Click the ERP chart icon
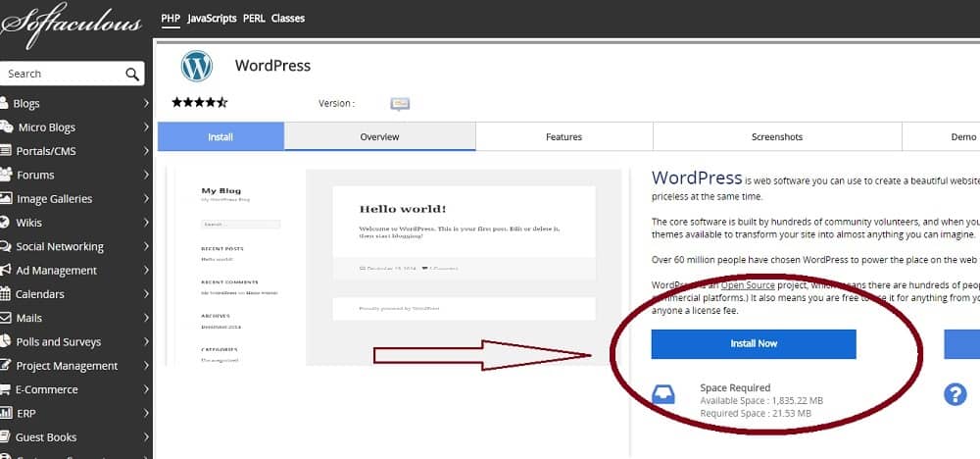The width and height of the screenshot is (980, 459). [x=6, y=413]
